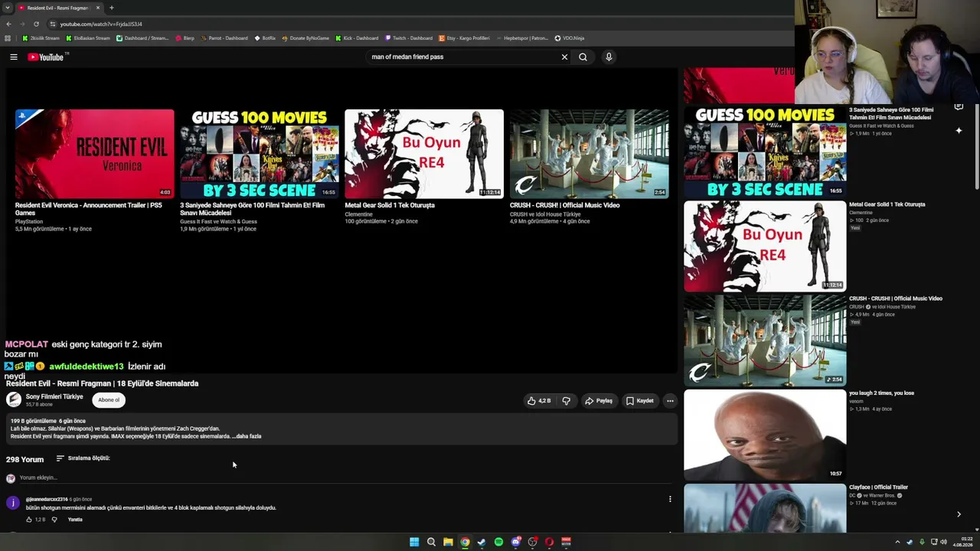
Task: Open the Blerp bookmark
Action: pos(185,38)
